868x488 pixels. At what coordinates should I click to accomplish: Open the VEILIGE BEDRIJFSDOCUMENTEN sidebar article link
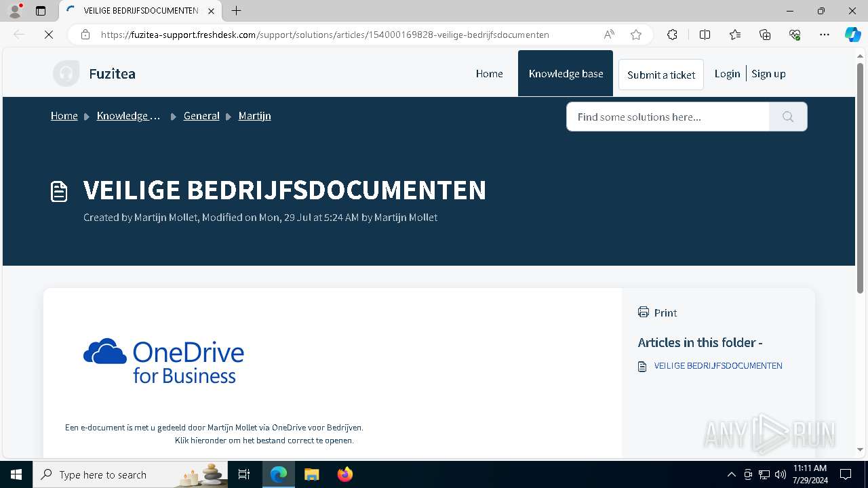click(x=718, y=366)
